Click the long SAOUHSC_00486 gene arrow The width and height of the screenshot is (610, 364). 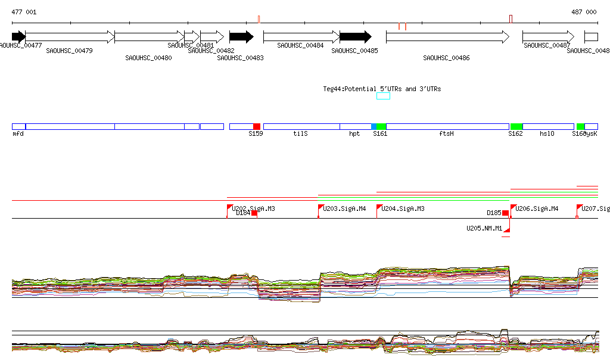coord(447,37)
